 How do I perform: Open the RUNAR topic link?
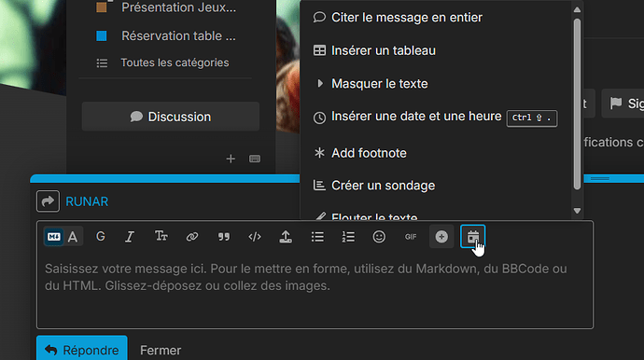[87, 201]
